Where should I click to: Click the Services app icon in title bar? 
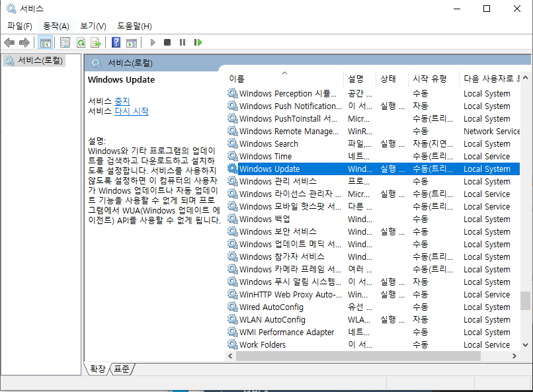(11, 9)
